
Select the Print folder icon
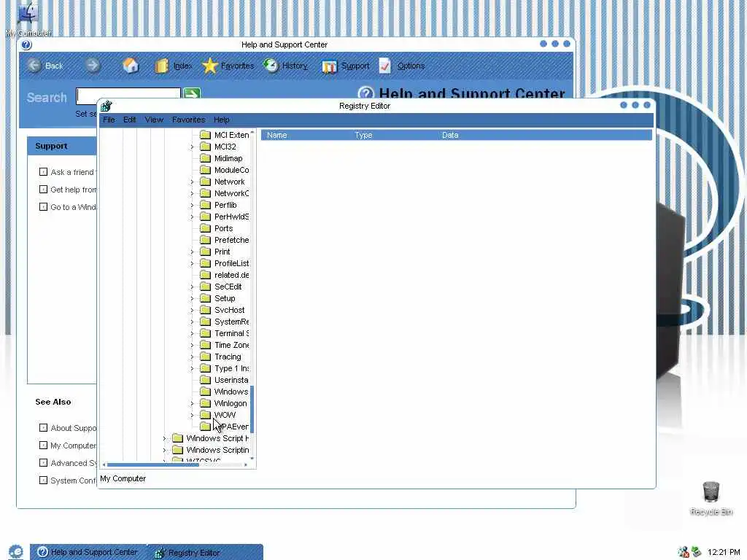205,252
